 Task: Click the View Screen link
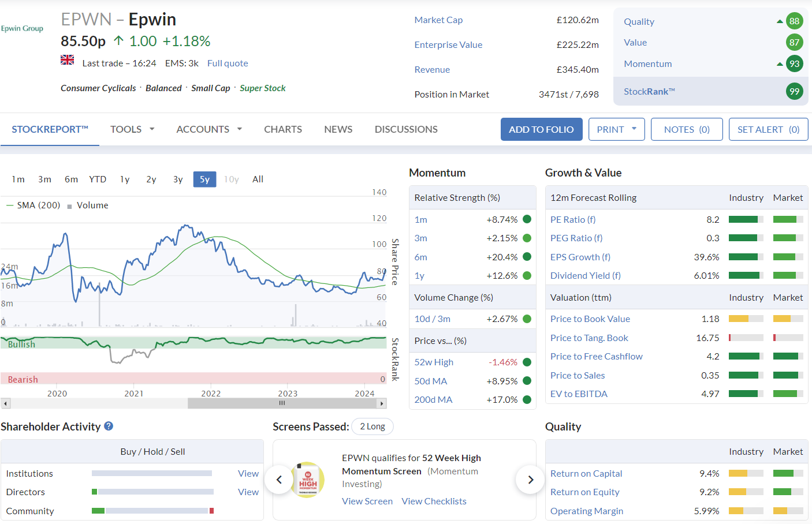[x=367, y=501]
